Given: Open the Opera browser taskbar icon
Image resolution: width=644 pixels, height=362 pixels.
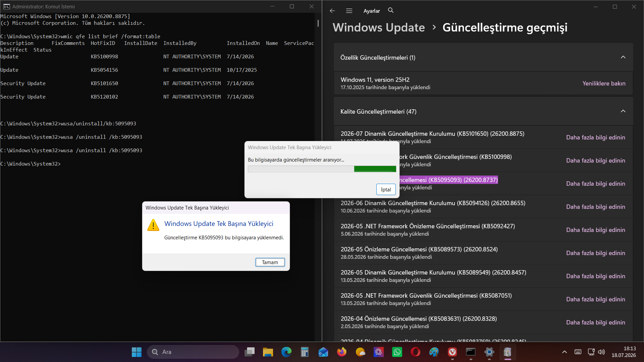Looking at the screenshot, I should click(416, 352).
